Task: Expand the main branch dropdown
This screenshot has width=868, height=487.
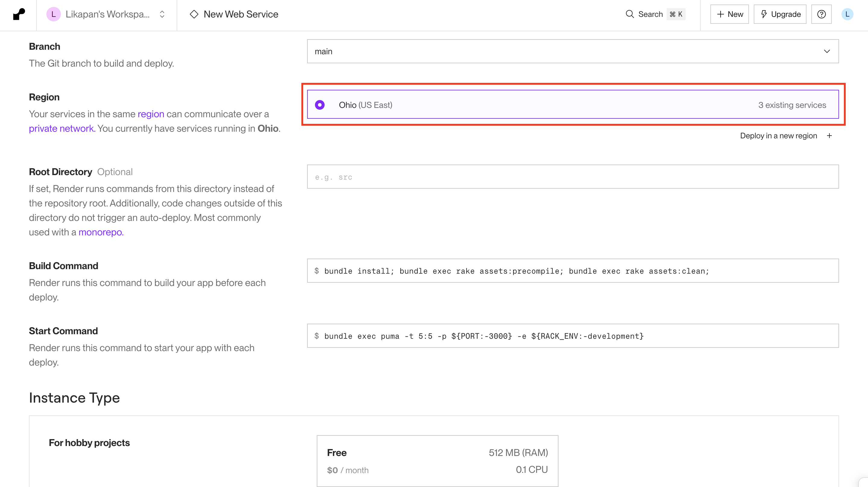Action: pos(826,51)
